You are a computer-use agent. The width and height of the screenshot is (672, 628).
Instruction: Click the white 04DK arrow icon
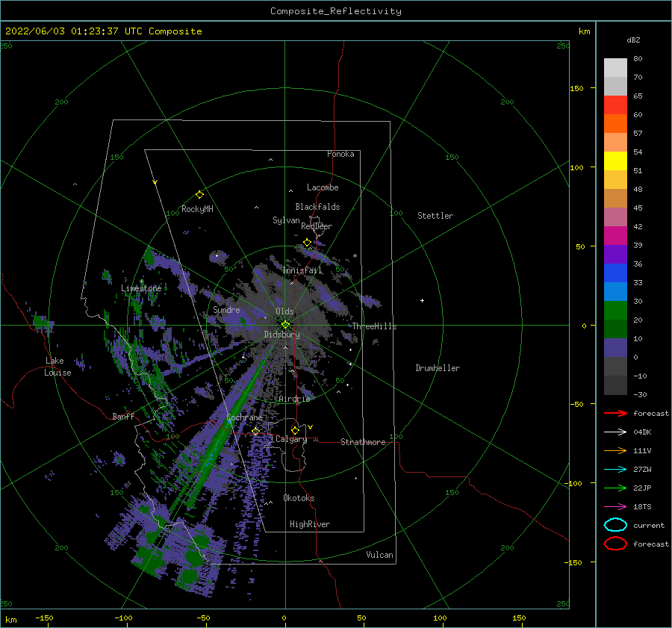click(x=615, y=432)
